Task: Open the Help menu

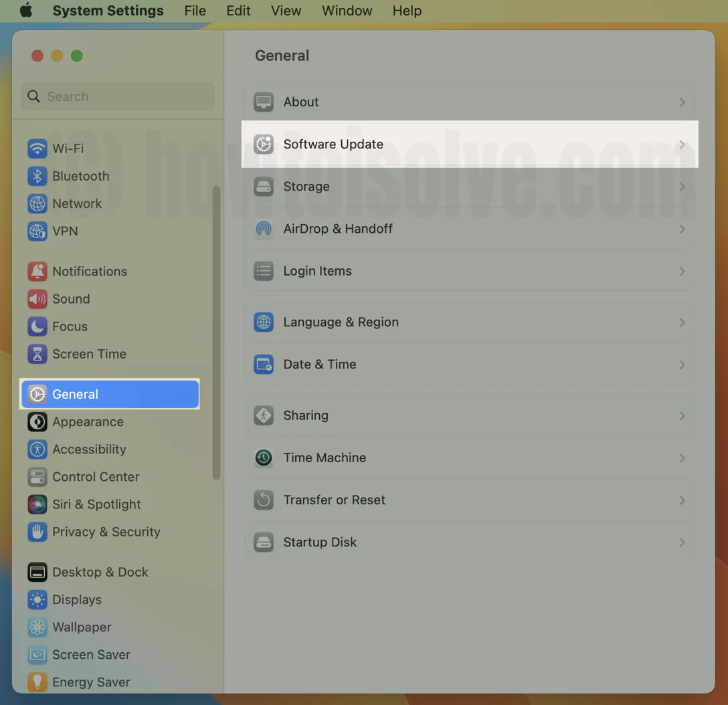Action: tap(407, 10)
